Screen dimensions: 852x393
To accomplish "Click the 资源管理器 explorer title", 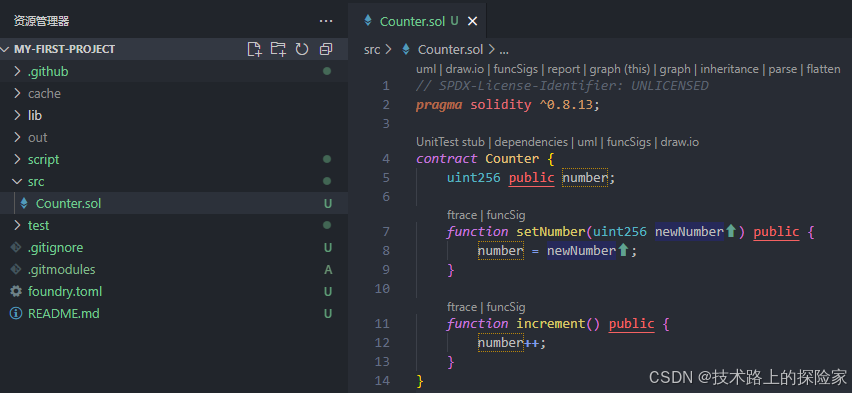I will [x=41, y=21].
